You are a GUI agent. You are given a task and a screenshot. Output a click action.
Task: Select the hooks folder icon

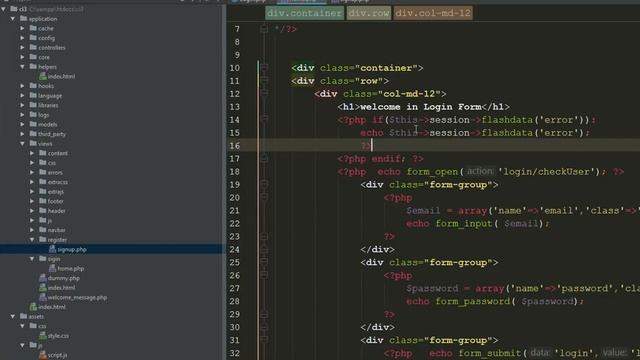pos(33,86)
